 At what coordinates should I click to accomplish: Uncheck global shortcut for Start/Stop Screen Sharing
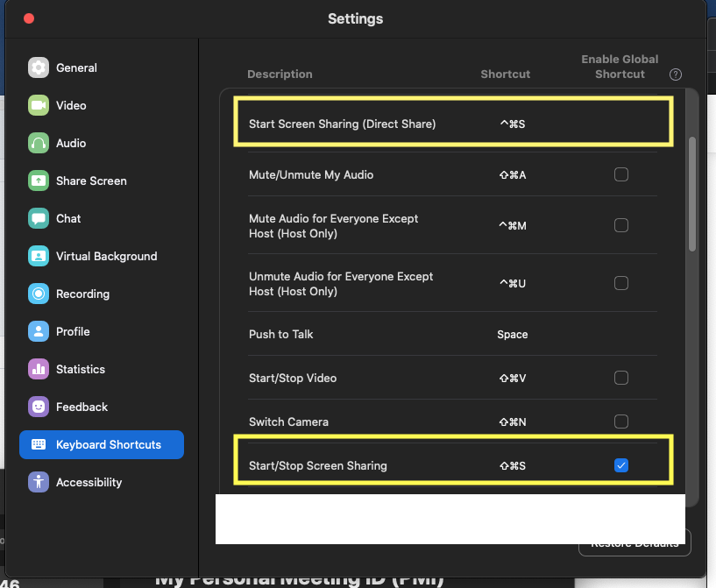point(621,465)
